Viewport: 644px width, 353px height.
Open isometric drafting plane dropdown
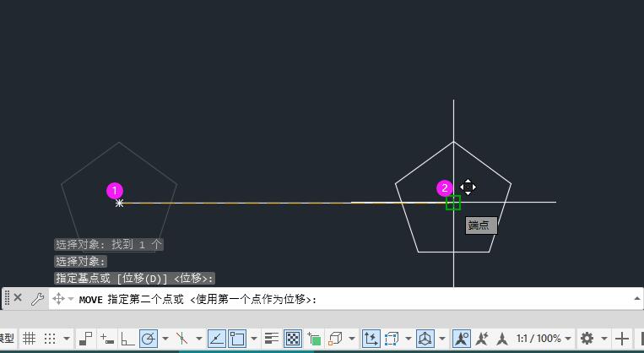(x=199, y=339)
